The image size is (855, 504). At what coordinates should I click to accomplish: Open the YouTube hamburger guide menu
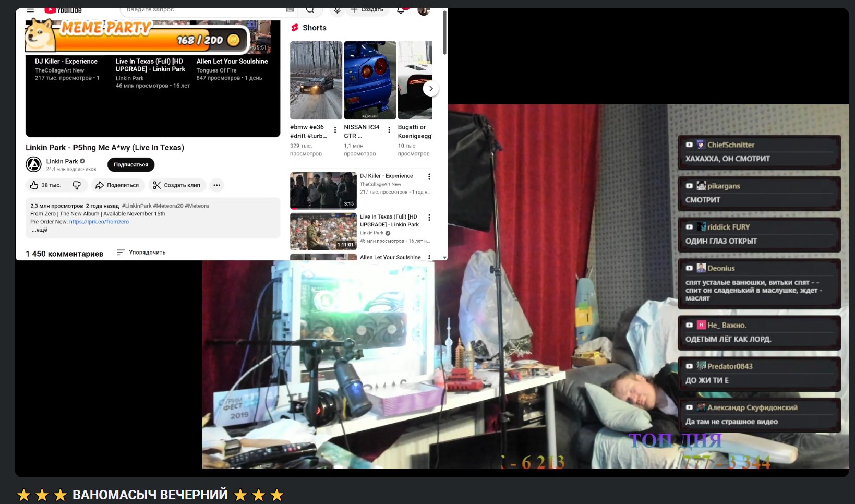click(30, 10)
